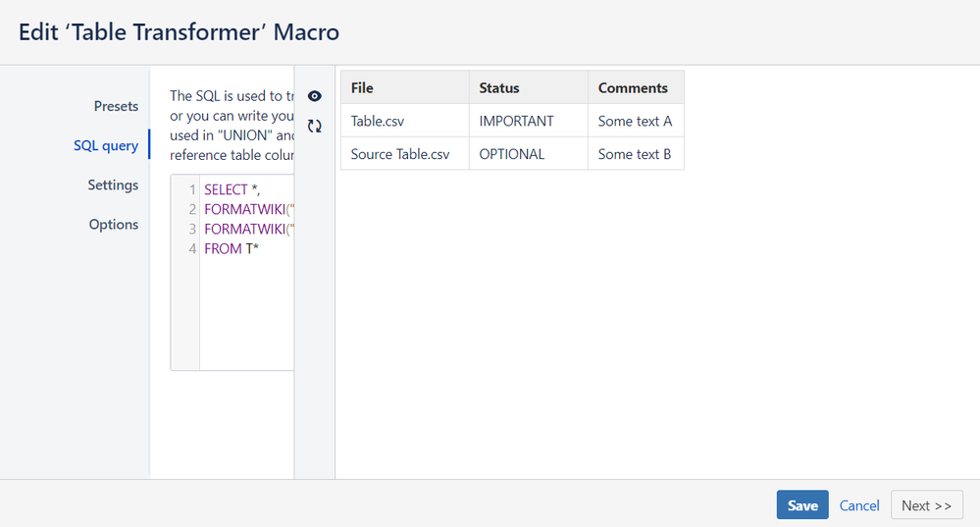Go to the Next >> step
The width and height of the screenshot is (980, 527).
(926, 504)
